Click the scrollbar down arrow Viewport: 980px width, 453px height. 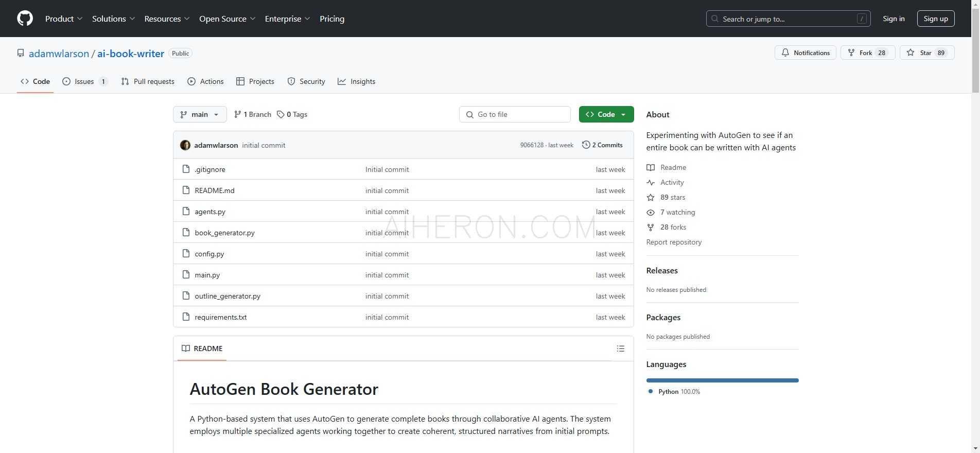tap(975, 448)
